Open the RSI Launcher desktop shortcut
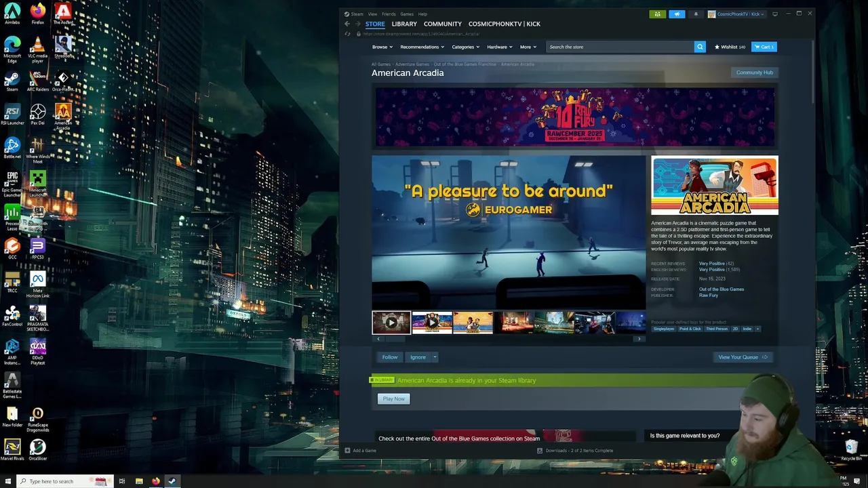This screenshot has height=488, width=868. [x=12, y=115]
